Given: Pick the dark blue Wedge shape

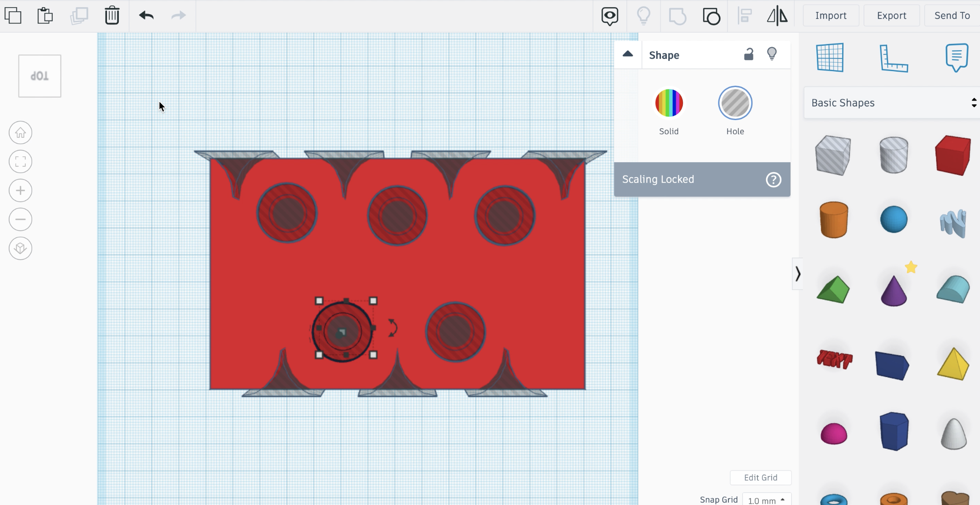Looking at the screenshot, I should click(x=892, y=365).
